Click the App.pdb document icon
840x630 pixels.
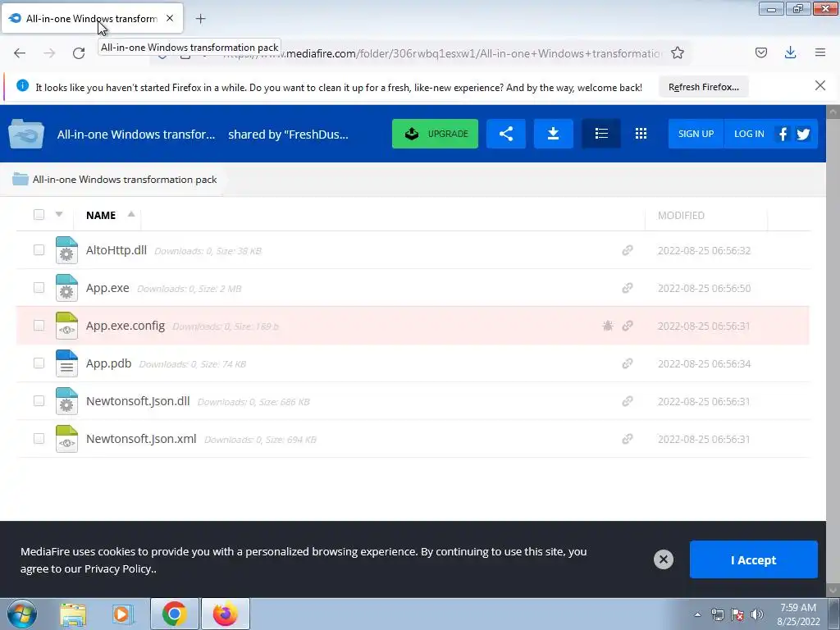point(66,363)
